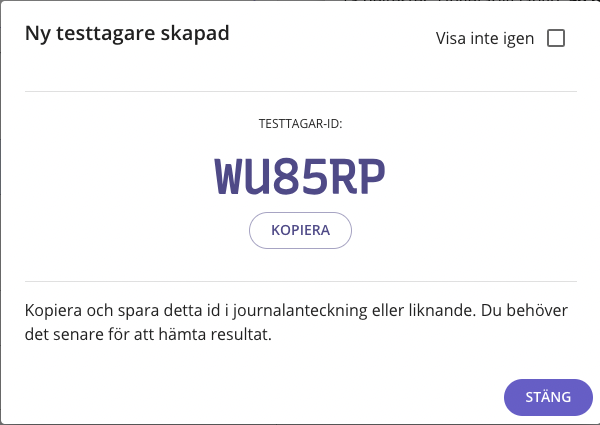Click the digits 85 in the ID

(301, 177)
